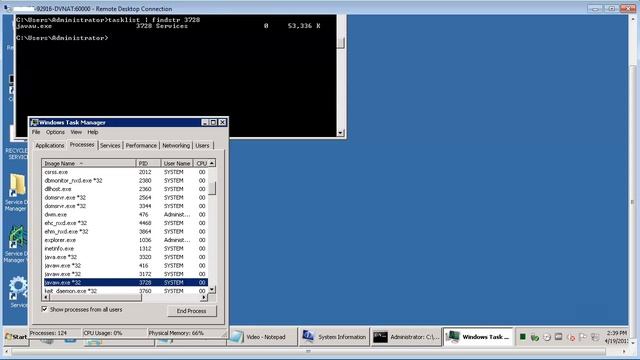
Task: Sort processes by PID column header
Action: tap(148, 163)
